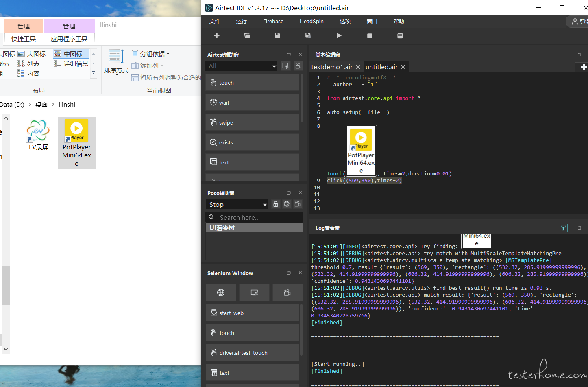Image resolution: width=588 pixels, height=387 pixels.
Task: Click Airtest text command button
Action: click(253, 162)
